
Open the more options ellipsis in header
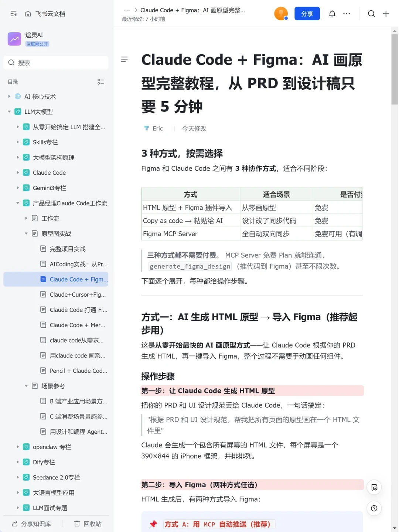(347, 14)
